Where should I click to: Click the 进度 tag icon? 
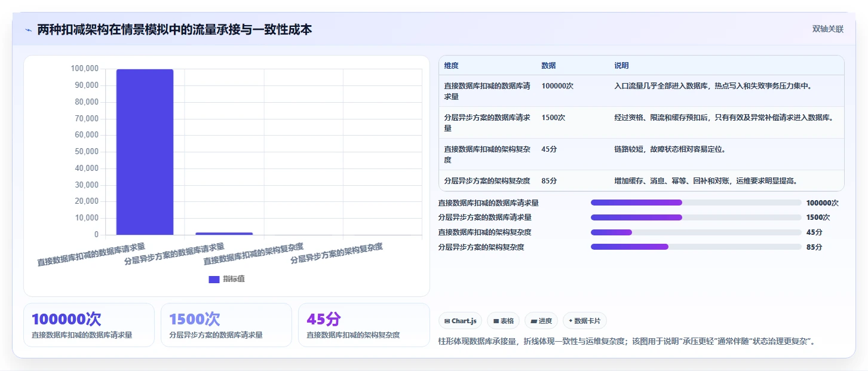533,321
